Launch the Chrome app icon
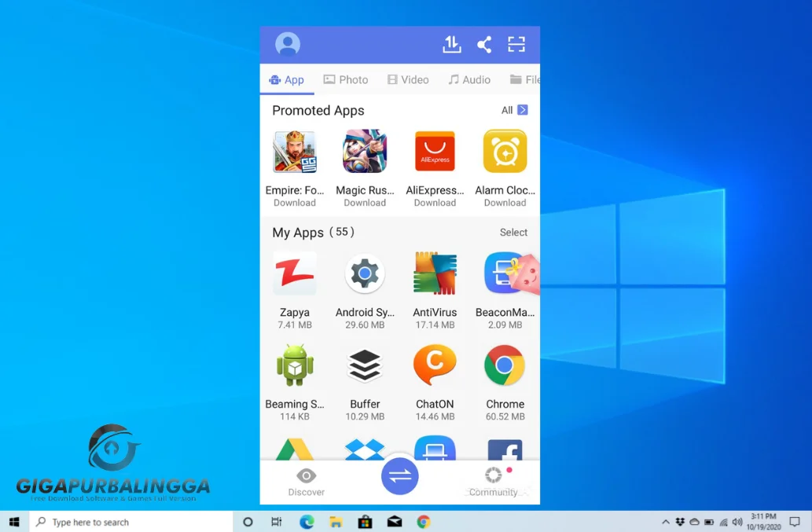The image size is (812, 532). [x=505, y=365]
